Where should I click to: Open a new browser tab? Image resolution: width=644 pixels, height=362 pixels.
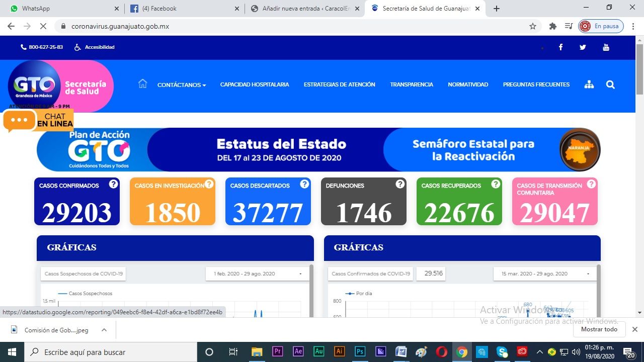(x=497, y=9)
